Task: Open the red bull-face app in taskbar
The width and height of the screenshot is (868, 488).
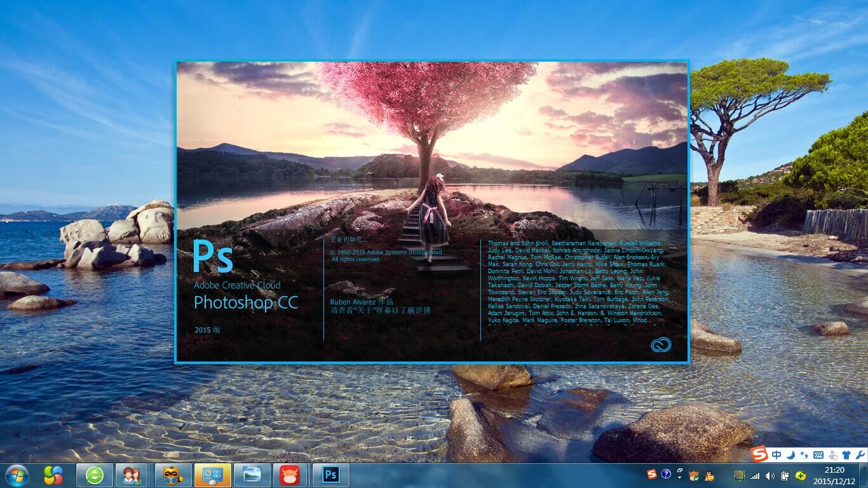Action: pos(291,475)
